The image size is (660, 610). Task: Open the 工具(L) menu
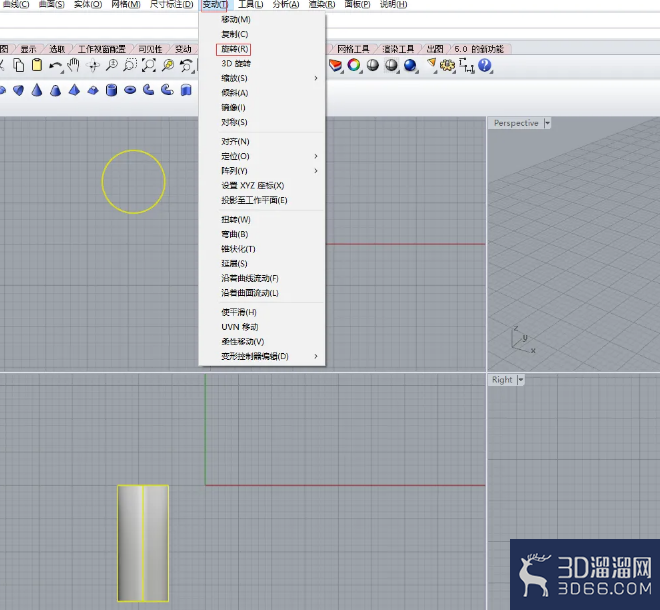[250, 5]
